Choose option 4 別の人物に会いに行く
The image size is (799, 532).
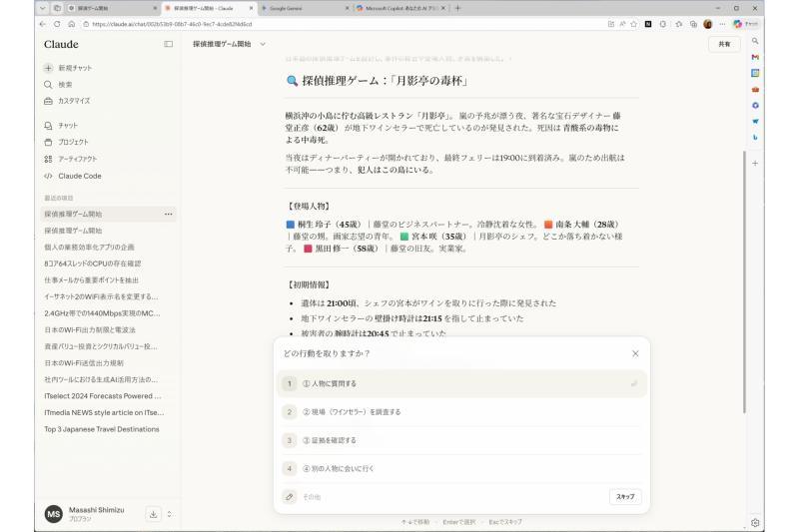[x=462, y=468]
